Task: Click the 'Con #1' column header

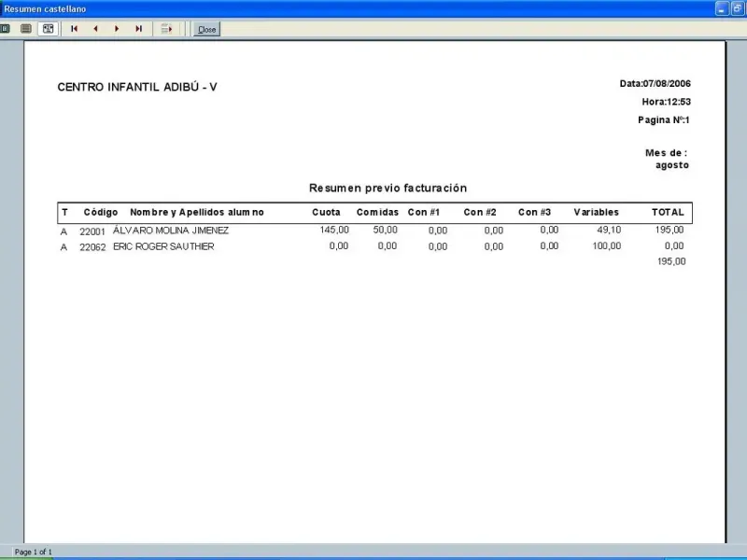Action: click(x=424, y=213)
